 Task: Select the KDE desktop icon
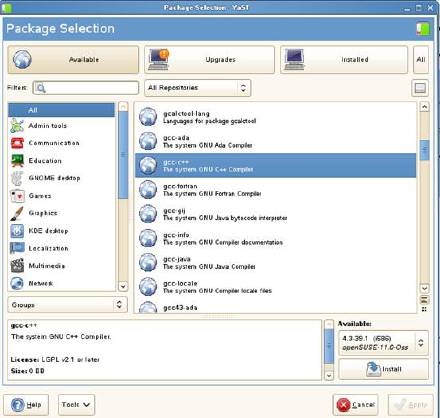pyautogui.click(x=17, y=231)
